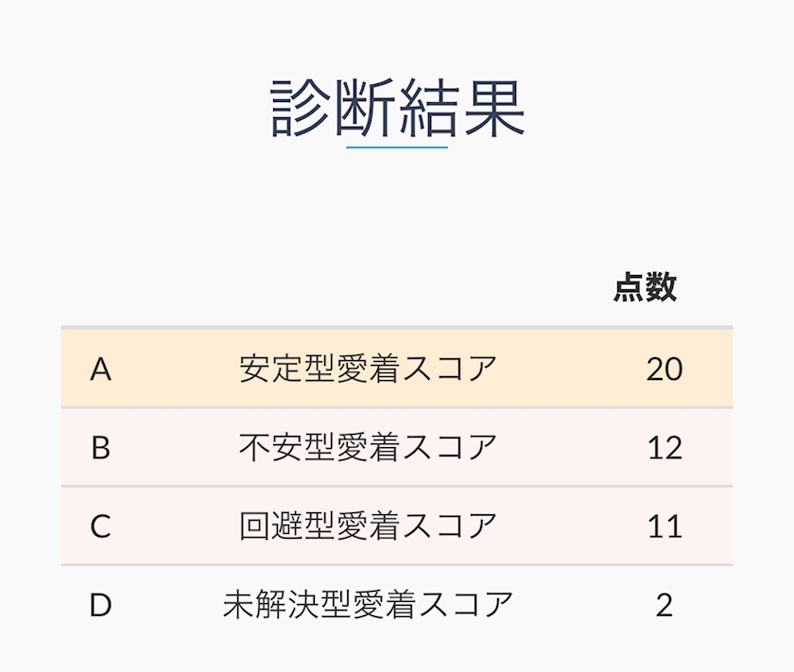This screenshot has width=794, height=672.
Task: Click the 安定型愛着スコア label
Action: [x=368, y=369]
